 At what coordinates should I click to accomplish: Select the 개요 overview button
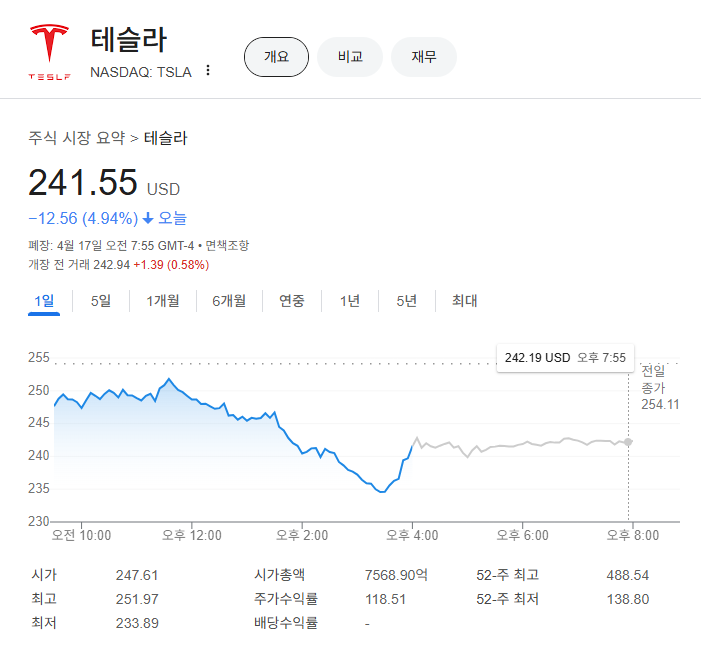(276, 57)
